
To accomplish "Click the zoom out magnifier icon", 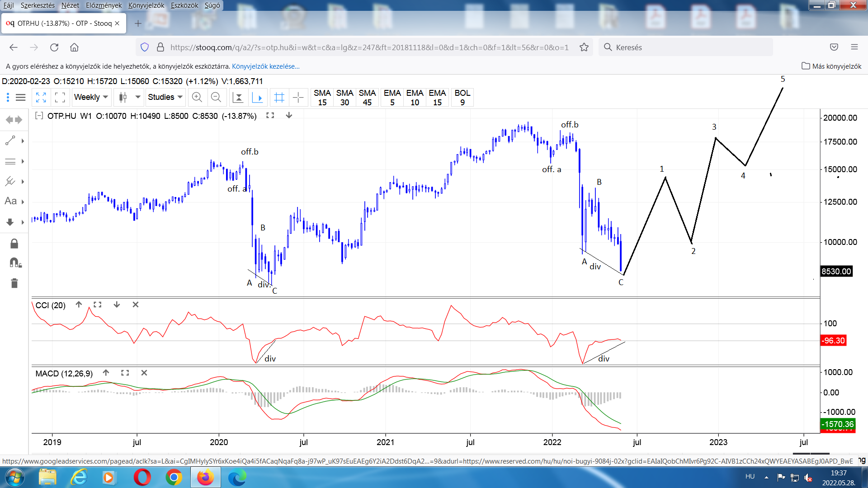I will click(x=216, y=97).
